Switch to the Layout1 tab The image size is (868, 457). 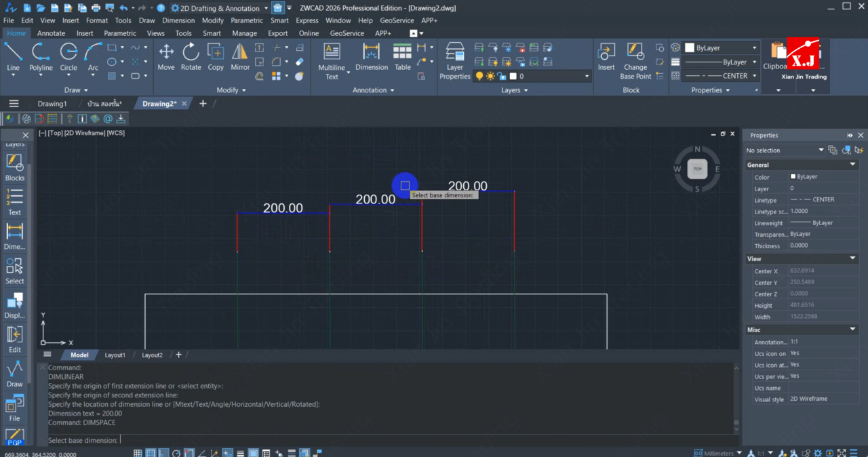tap(115, 355)
